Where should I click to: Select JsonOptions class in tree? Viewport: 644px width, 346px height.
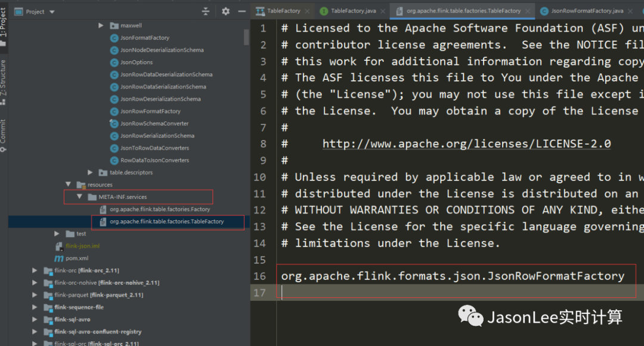click(137, 63)
